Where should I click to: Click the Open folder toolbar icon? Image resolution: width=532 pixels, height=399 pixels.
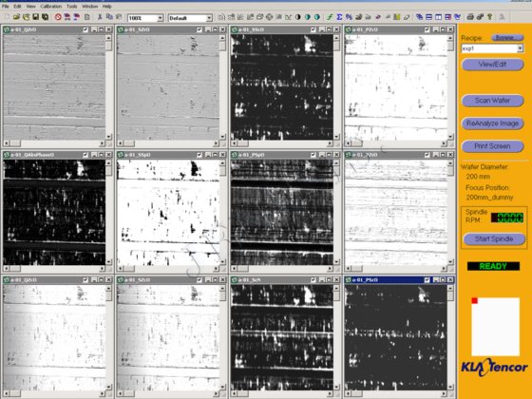[16, 17]
